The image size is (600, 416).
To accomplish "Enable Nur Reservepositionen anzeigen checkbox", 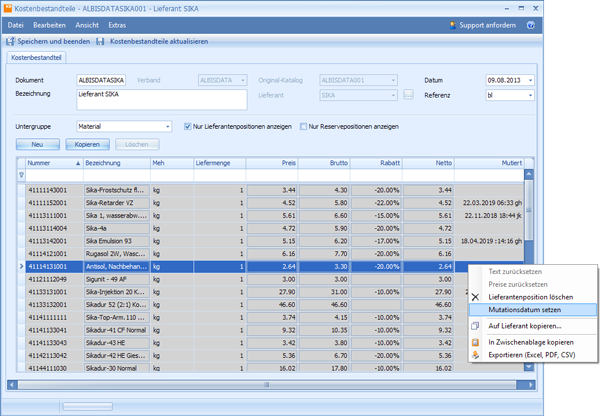I will [x=303, y=126].
